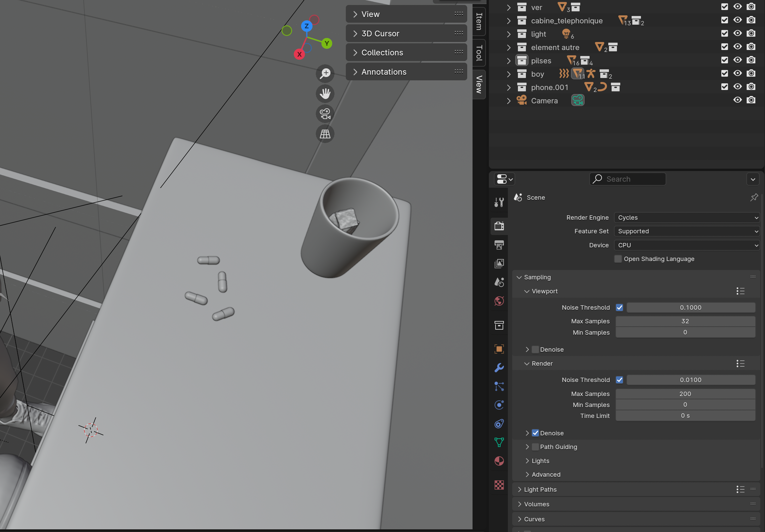
Task: Open Texture properties checker icon
Action: (x=499, y=485)
